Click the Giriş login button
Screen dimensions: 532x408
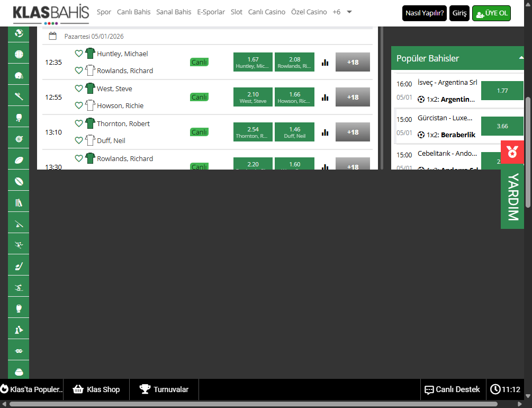tap(459, 13)
